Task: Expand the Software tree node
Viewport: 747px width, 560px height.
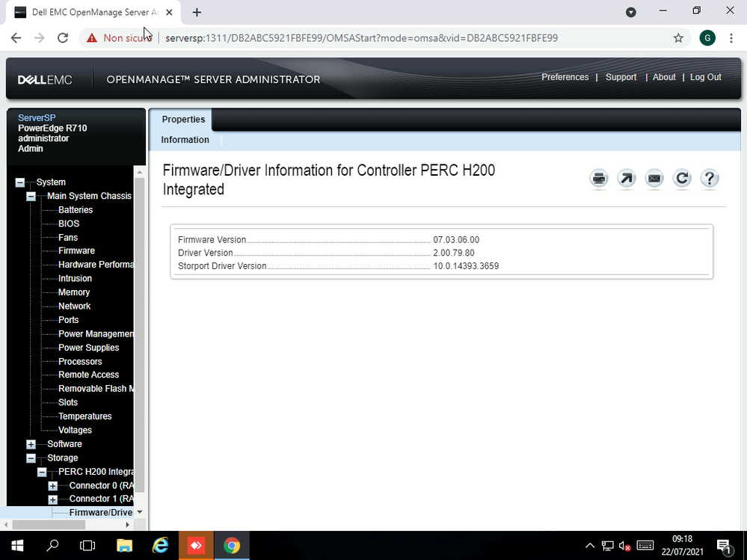Action: coord(31,444)
